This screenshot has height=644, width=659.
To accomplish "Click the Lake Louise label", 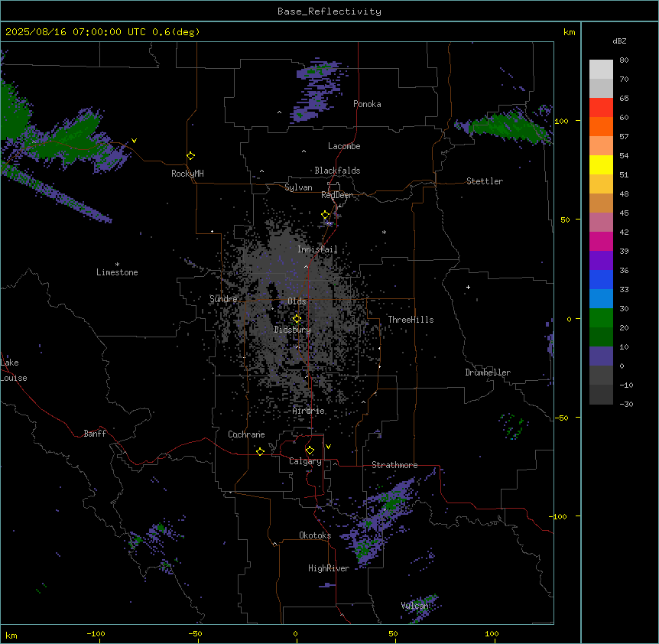I will pos(14,370).
